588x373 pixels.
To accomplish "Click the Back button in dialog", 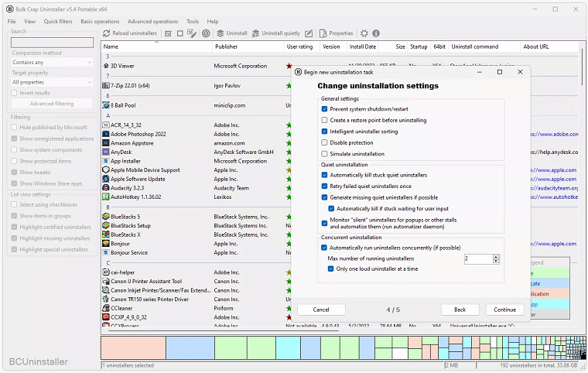I will click(460, 310).
